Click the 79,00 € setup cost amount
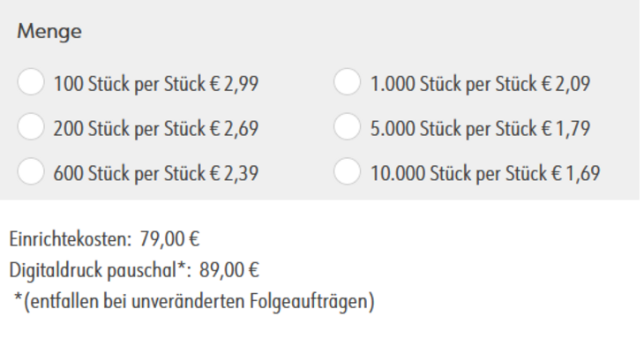The height and width of the screenshot is (347, 644). pos(169,239)
